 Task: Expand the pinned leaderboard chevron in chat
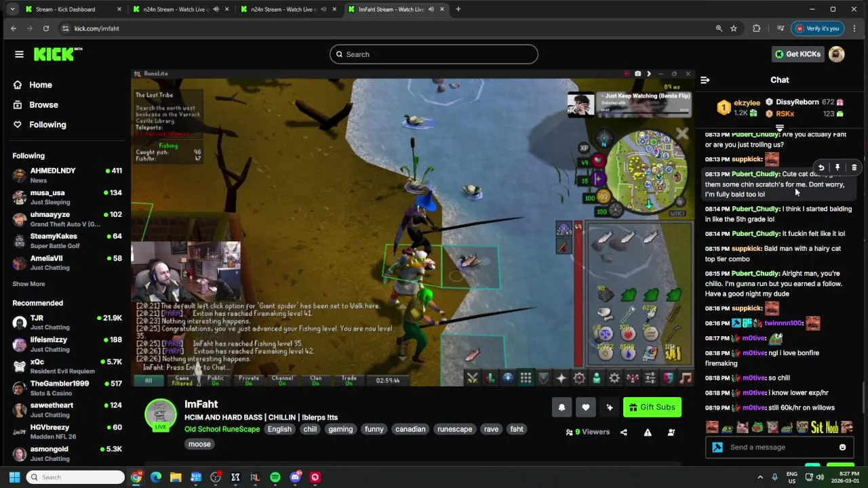(780, 128)
